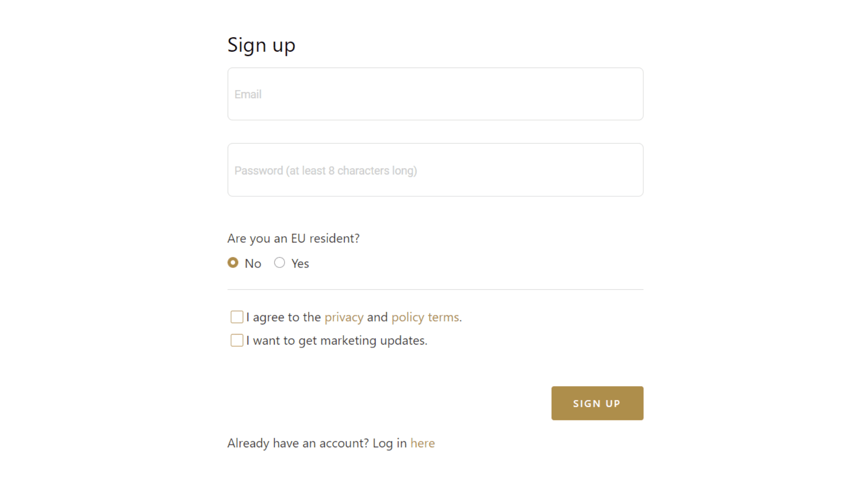This screenshot has width=868, height=482.
Task: Focus the Password input field
Action: click(435, 170)
